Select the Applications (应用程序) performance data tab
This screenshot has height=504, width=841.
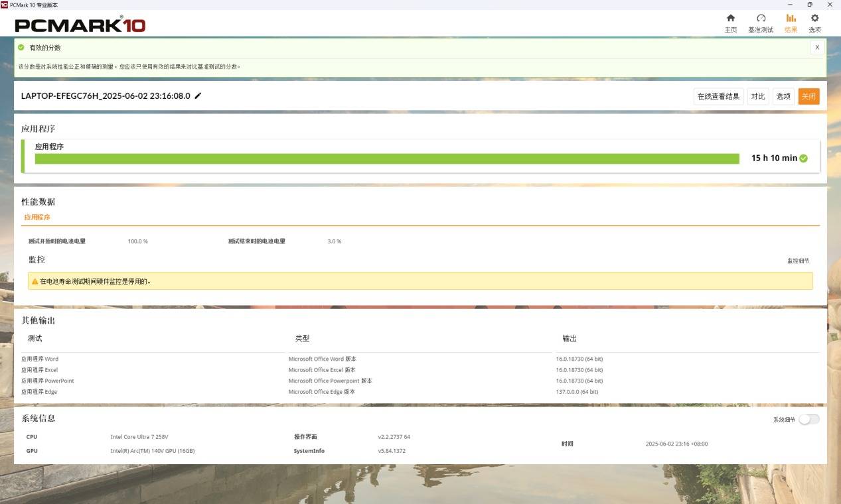point(37,218)
